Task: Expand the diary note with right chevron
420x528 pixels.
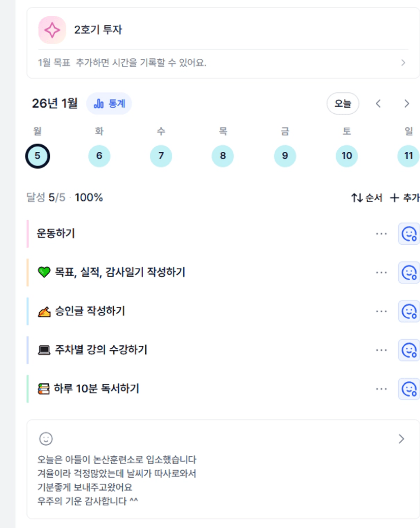Action: coord(401,439)
